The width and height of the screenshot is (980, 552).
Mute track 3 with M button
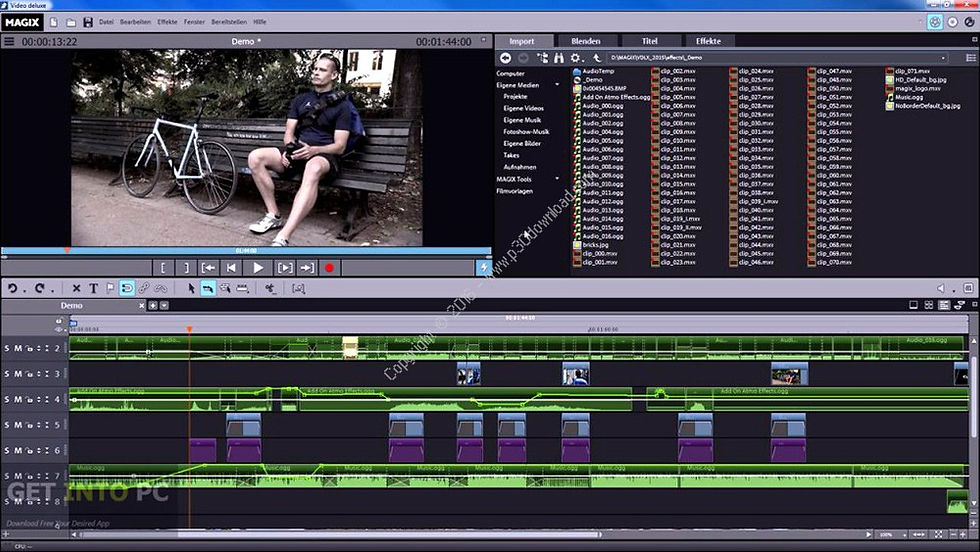[18, 374]
